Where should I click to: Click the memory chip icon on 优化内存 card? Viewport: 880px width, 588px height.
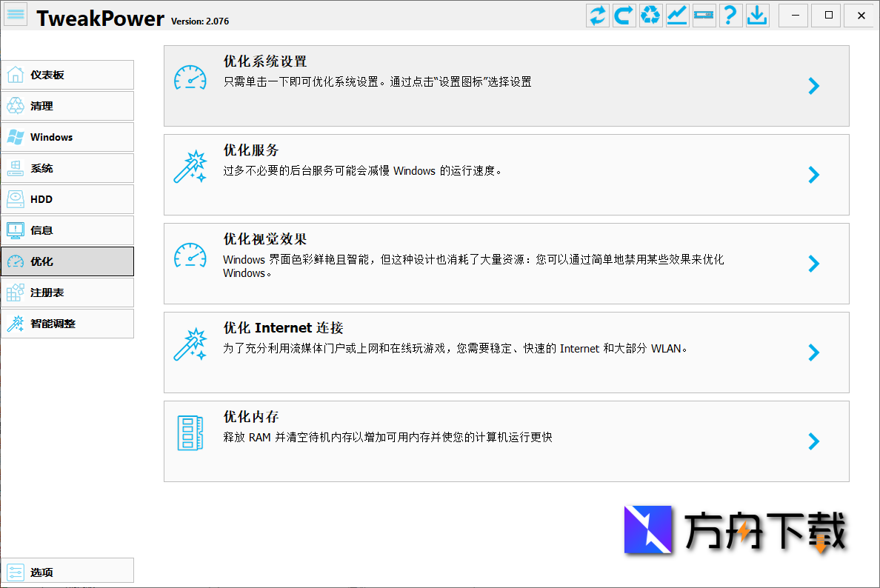point(190,432)
